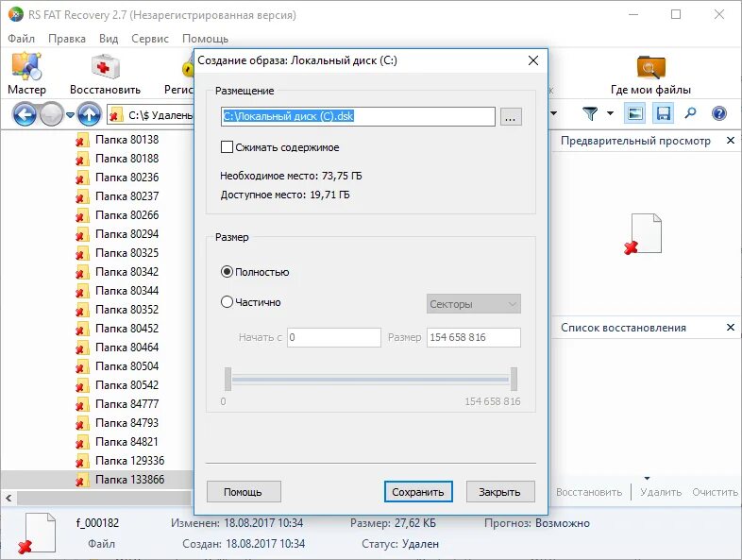Open the magnifier search icon

[690, 113]
